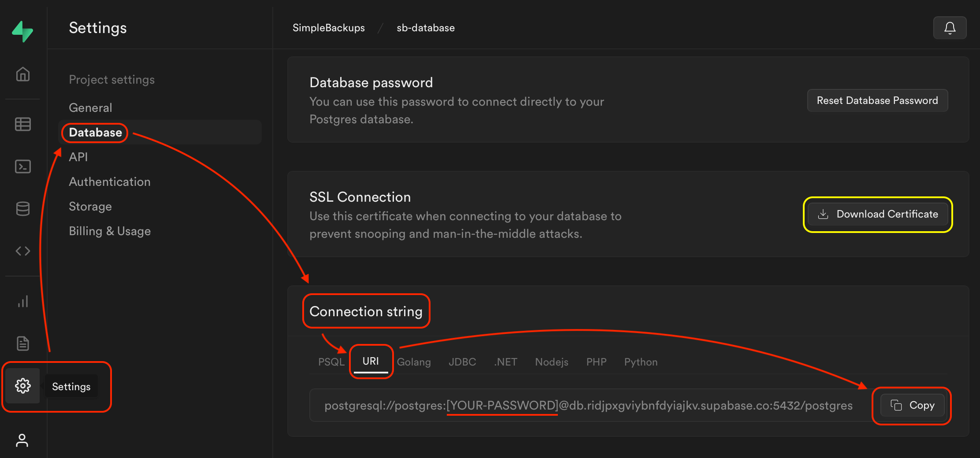Open the SQL Editor icon
980x458 pixels.
pyautogui.click(x=22, y=166)
